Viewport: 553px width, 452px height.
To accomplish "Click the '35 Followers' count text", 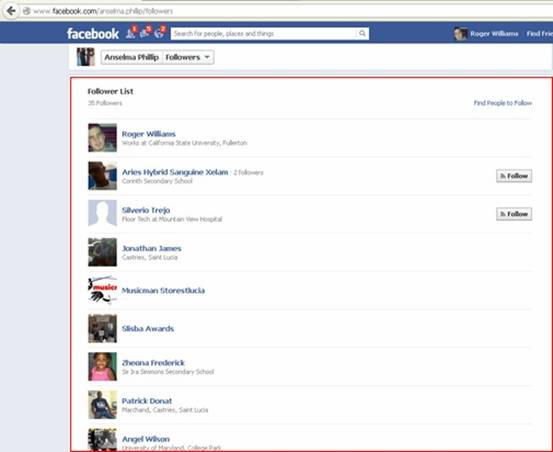I will 105,103.
